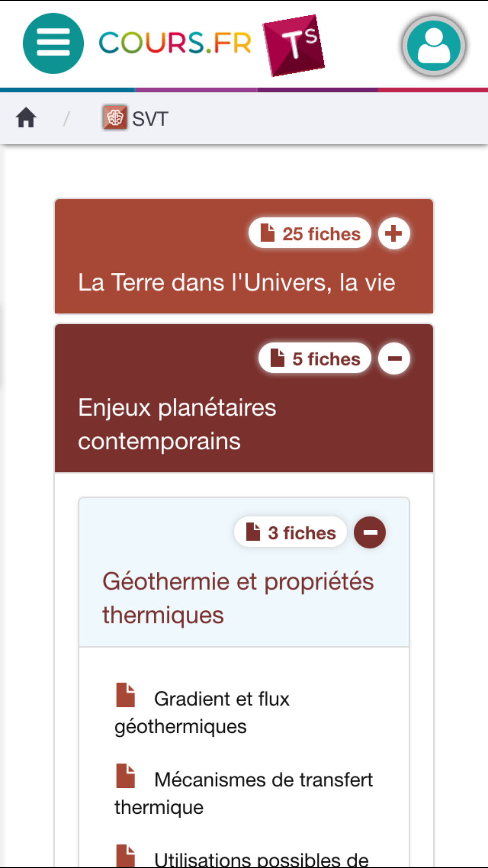Open Gradient et flux géothermiques fiche
The image size is (488, 868).
[222, 700]
